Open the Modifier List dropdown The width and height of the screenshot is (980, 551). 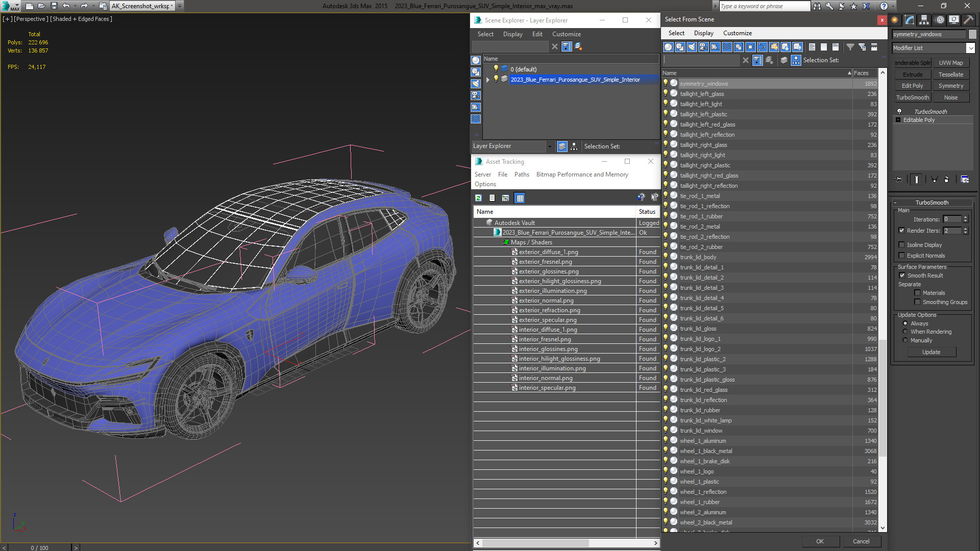(x=970, y=48)
